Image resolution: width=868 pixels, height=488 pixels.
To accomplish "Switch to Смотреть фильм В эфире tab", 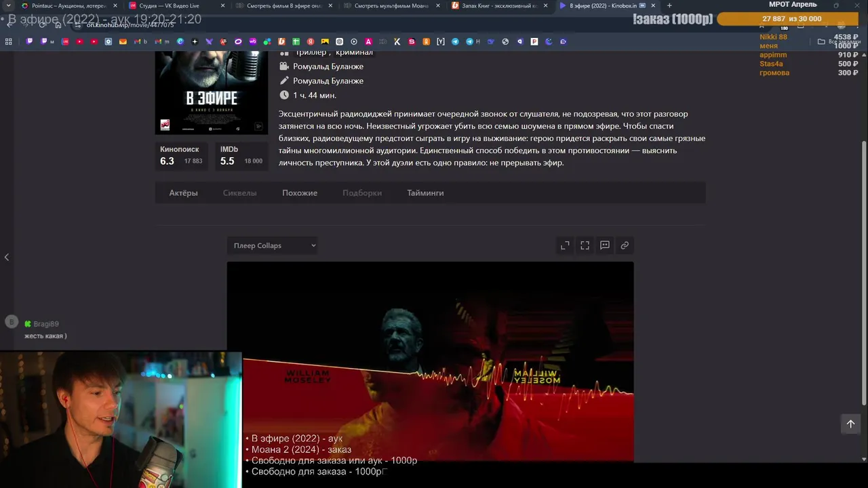I will pyautogui.click(x=283, y=5).
